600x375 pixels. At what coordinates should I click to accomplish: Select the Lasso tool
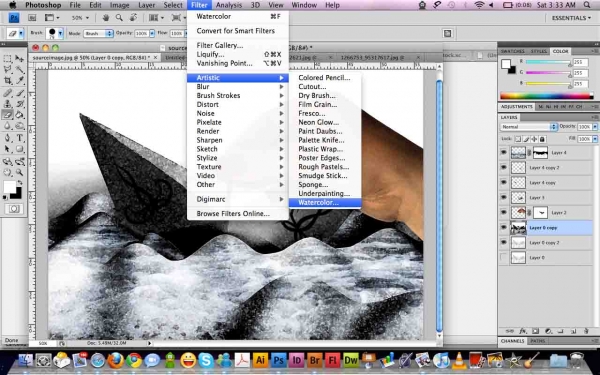pyautogui.click(x=7, y=69)
